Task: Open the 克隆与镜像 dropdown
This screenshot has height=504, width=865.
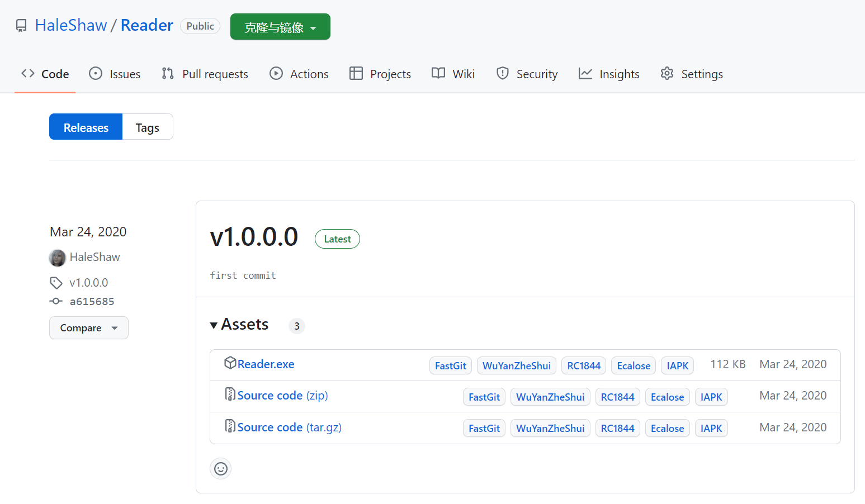Action: 280,26
